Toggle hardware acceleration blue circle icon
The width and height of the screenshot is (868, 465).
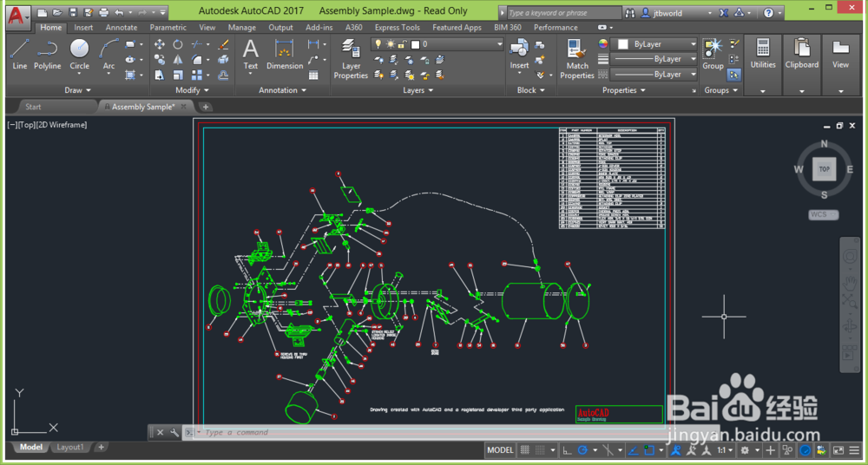[x=806, y=450]
